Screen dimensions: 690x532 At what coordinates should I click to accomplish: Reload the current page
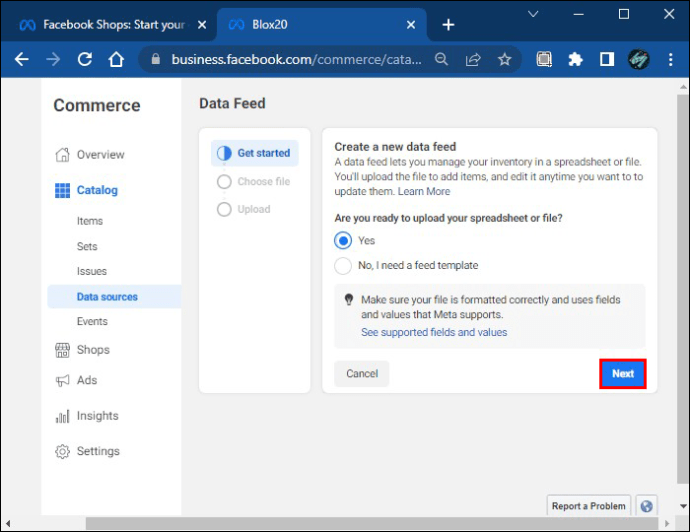pos(84,59)
